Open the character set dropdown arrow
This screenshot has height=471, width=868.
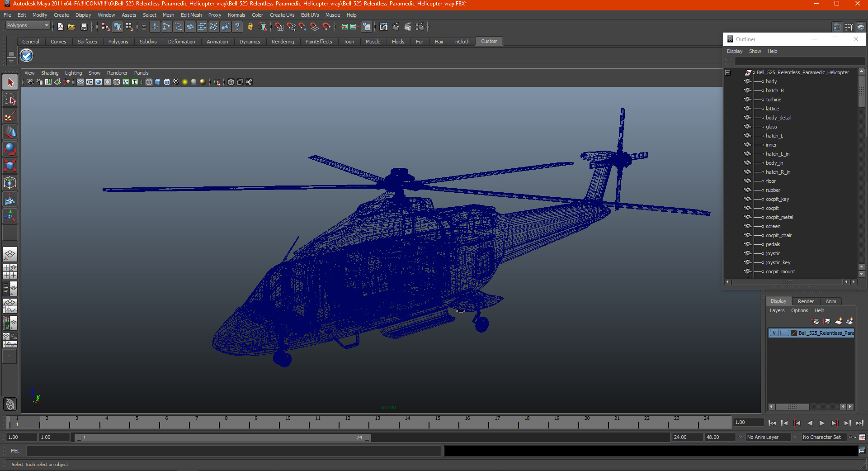point(796,437)
